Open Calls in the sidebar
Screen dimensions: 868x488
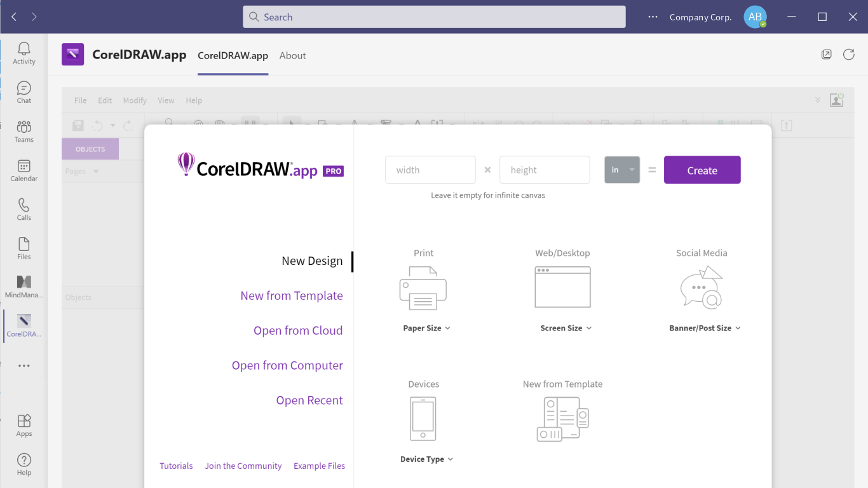point(24,209)
